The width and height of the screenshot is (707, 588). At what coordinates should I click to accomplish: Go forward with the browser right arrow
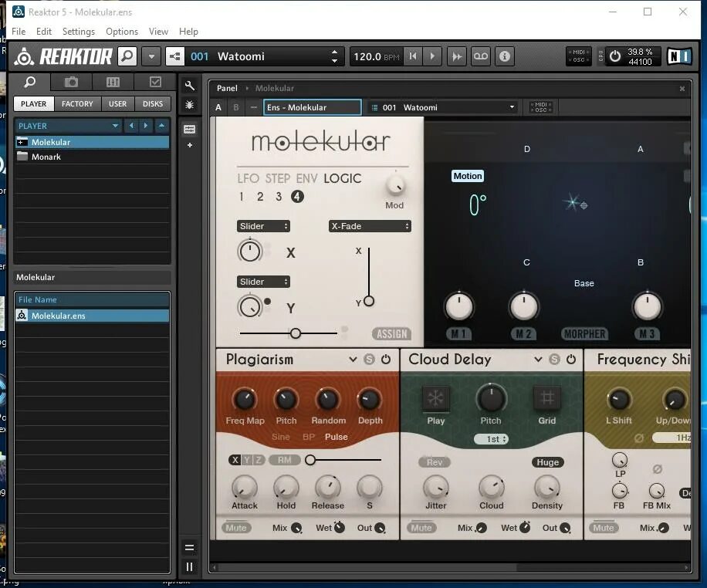point(146,126)
